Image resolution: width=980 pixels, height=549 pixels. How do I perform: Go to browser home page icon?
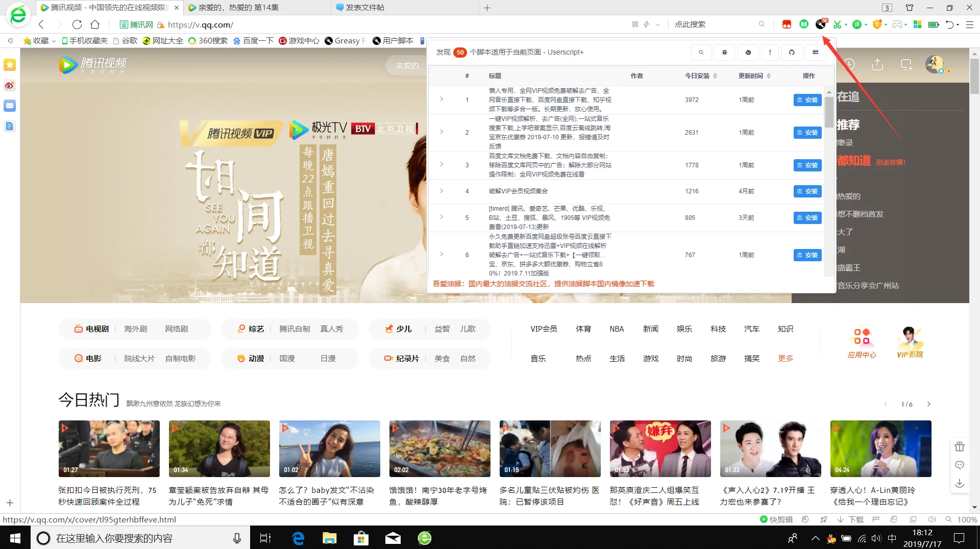[x=95, y=24]
